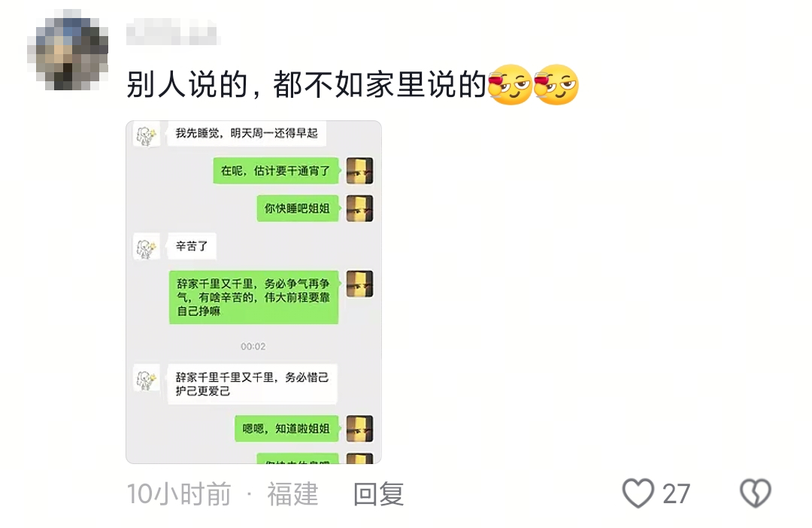Viewport: 812px width, 528px height.
Task: Click the 10小时前 timestamp
Action: pos(179,494)
